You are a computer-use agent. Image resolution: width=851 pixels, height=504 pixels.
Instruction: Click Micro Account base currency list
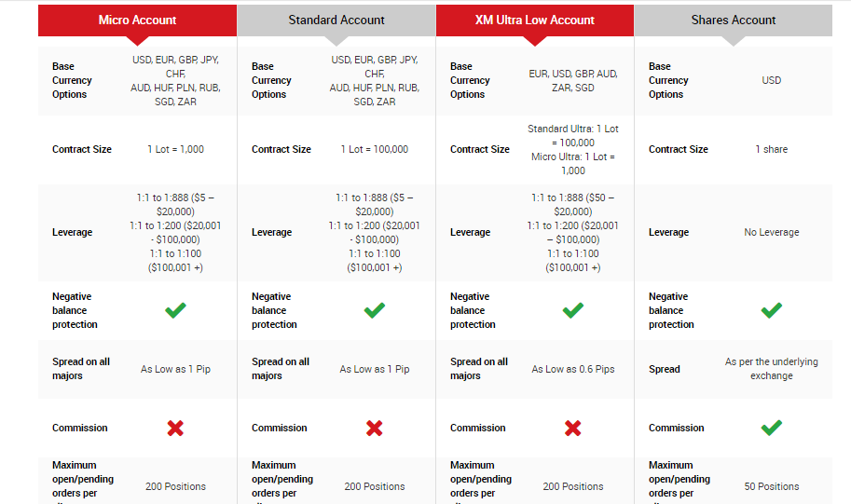coord(175,80)
